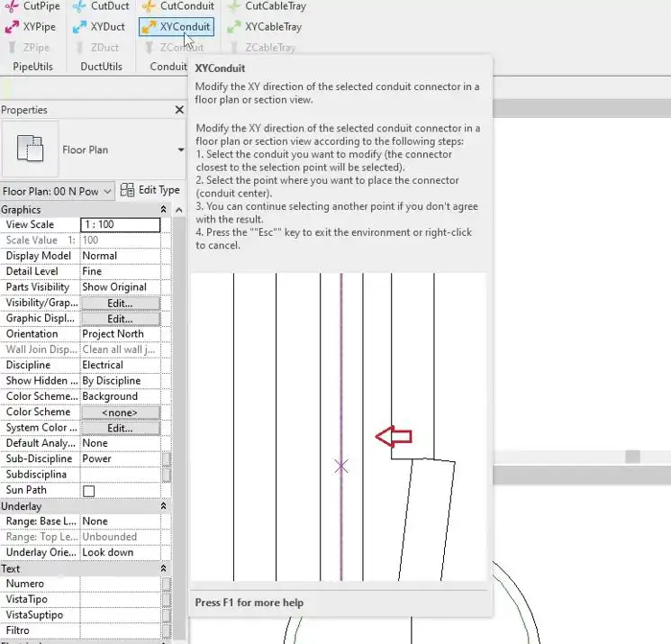
Task: Click the Color Scheme <none> button
Action: point(121,413)
